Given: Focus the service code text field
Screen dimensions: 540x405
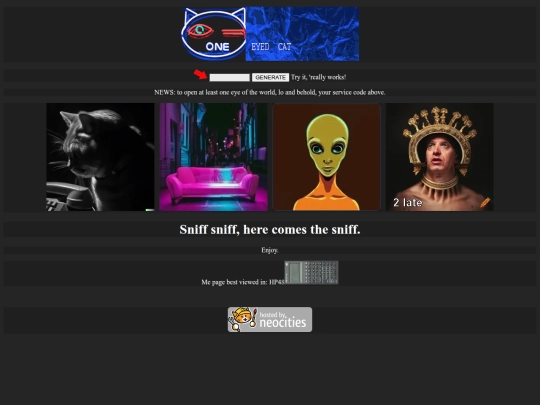Looking at the screenshot, I should 230,77.
